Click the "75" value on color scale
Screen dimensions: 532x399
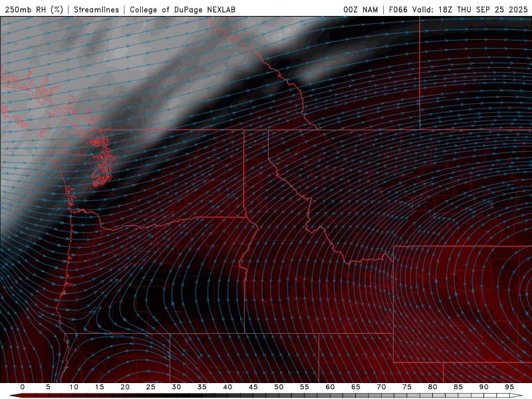[407, 387]
